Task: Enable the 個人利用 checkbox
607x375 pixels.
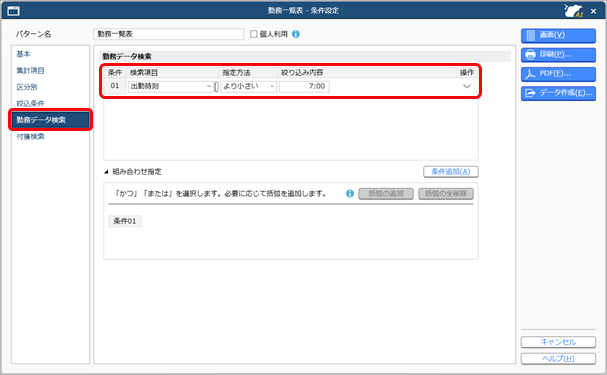Action: [x=254, y=34]
